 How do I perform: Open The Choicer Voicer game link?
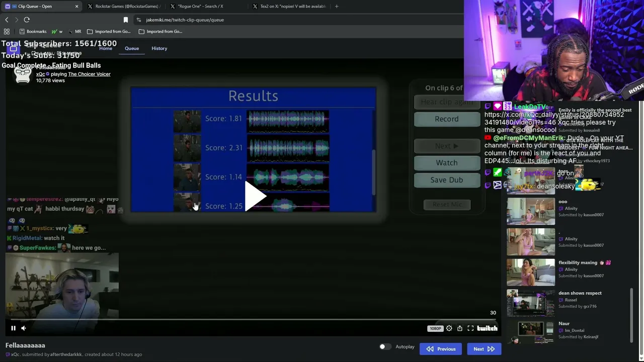click(89, 74)
